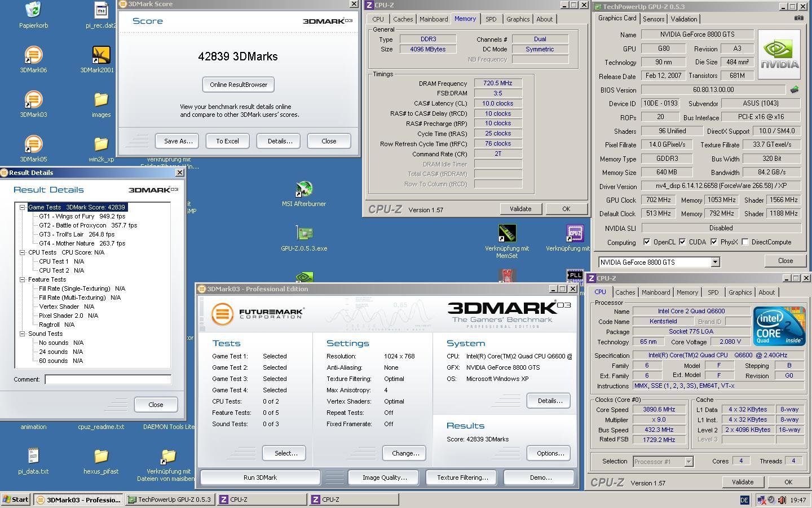Launch the 3DMark05 desktop shortcut

pyautogui.click(x=33, y=144)
